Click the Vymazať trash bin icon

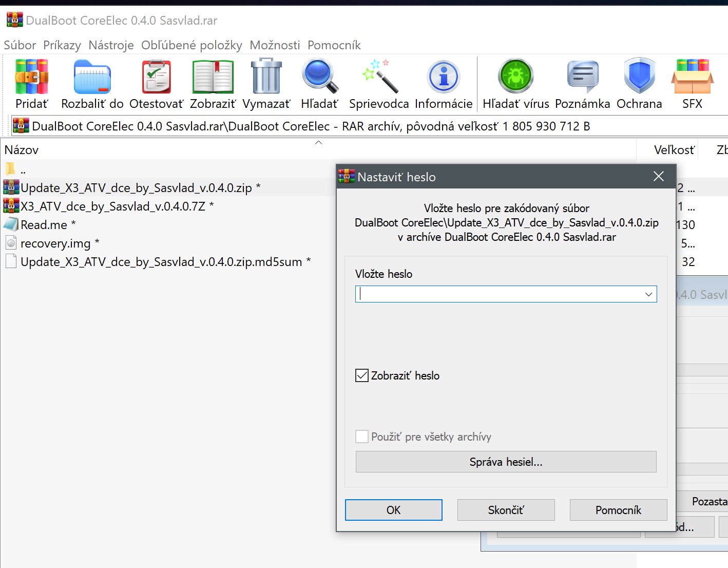[266, 77]
